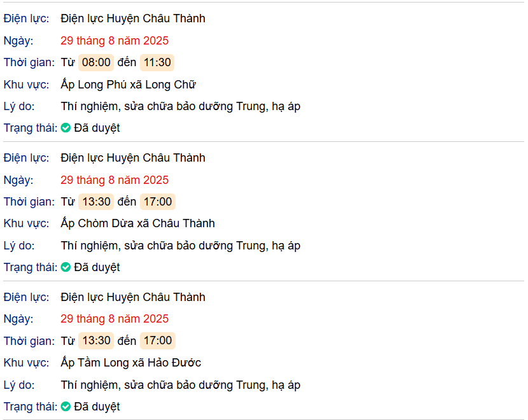Click the green approved checkmark in first entry
The width and height of the screenshot is (528, 420).
point(66,128)
